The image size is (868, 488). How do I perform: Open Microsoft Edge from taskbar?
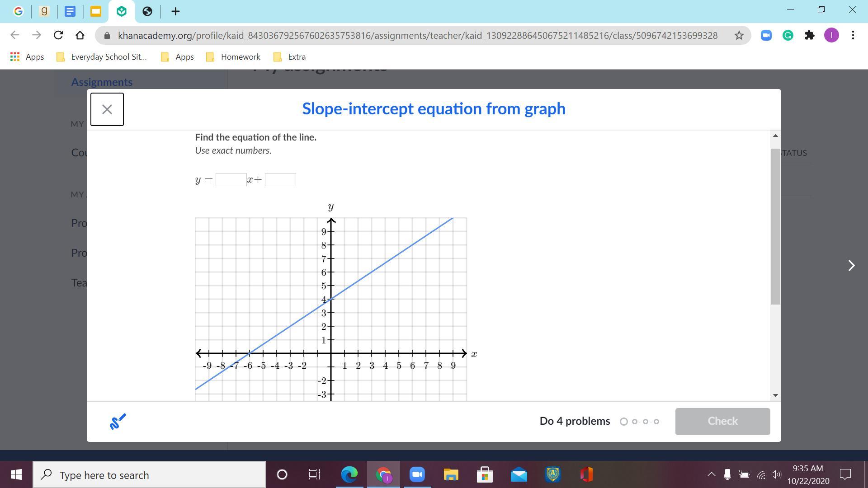tap(349, 474)
